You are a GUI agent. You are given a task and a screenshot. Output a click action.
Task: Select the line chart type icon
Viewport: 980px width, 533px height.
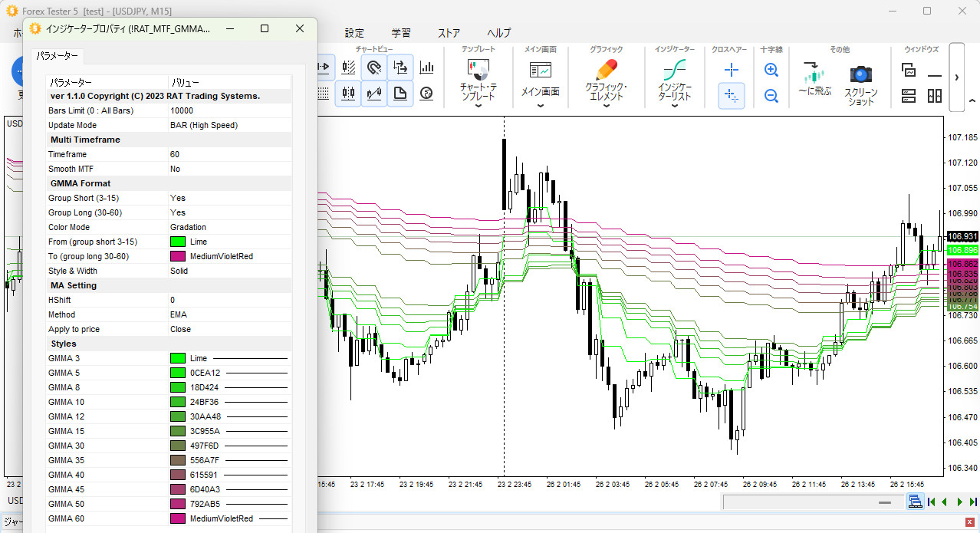[x=374, y=94]
